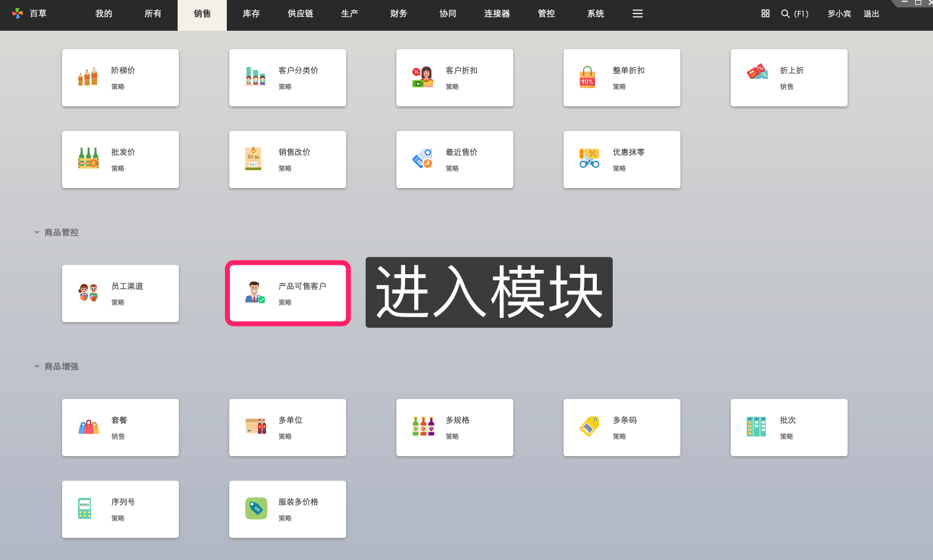Click the 销售改价 card title
933x560 pixels.
tap(294, 152)
